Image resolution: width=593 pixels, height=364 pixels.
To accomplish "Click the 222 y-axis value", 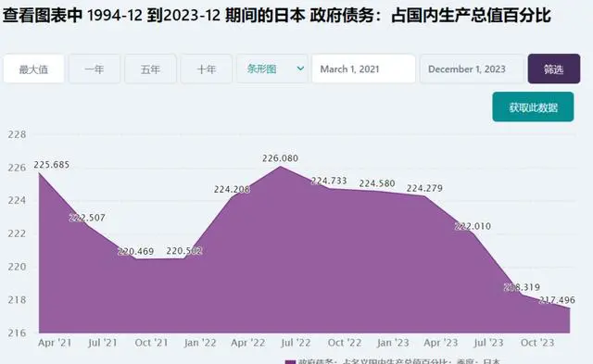I will [x=17, y=233].
